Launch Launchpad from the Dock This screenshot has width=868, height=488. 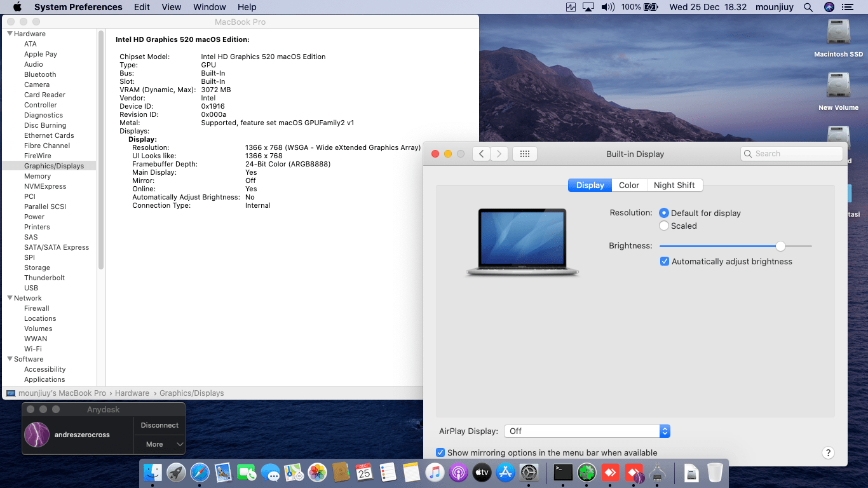[176, 472]
